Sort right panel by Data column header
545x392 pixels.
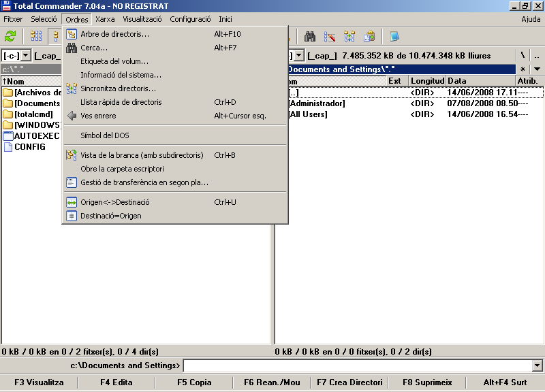click(x=480, y=81)
